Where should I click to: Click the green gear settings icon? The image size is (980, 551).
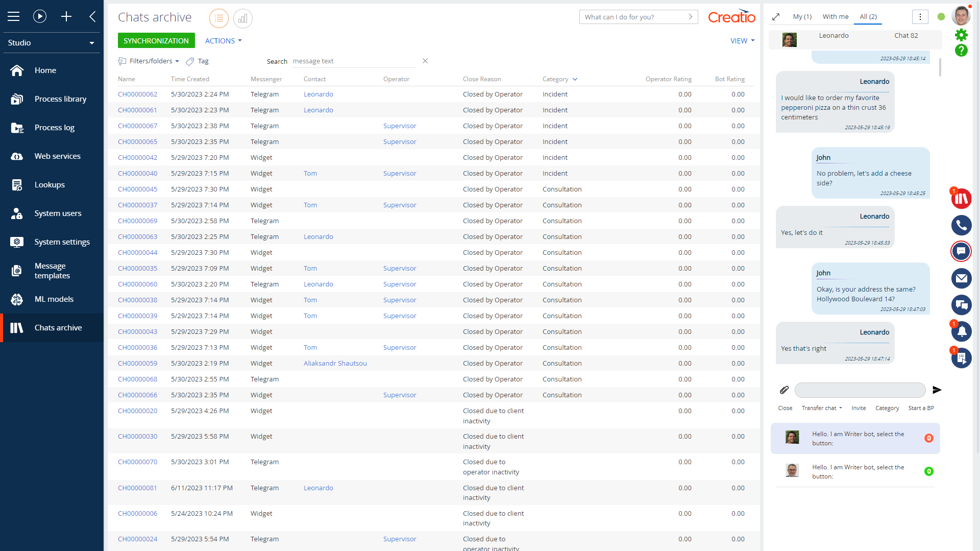(961, 35)
